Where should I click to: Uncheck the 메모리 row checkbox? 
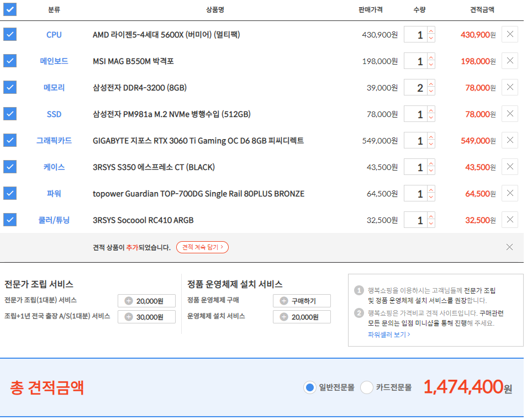(10, 87)
